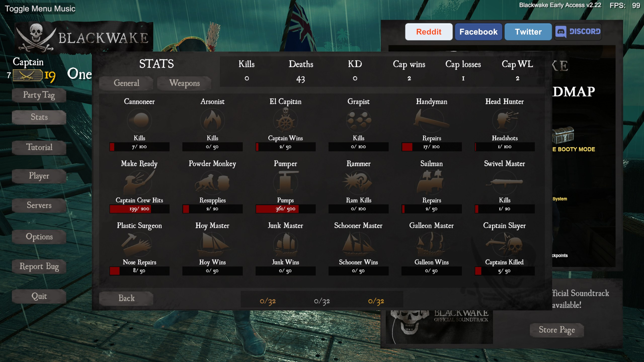The height and width of the screenshot is (362, 644).
Task: Select the Captain Slayer skull icon
Action: click(x=504, y=244)
